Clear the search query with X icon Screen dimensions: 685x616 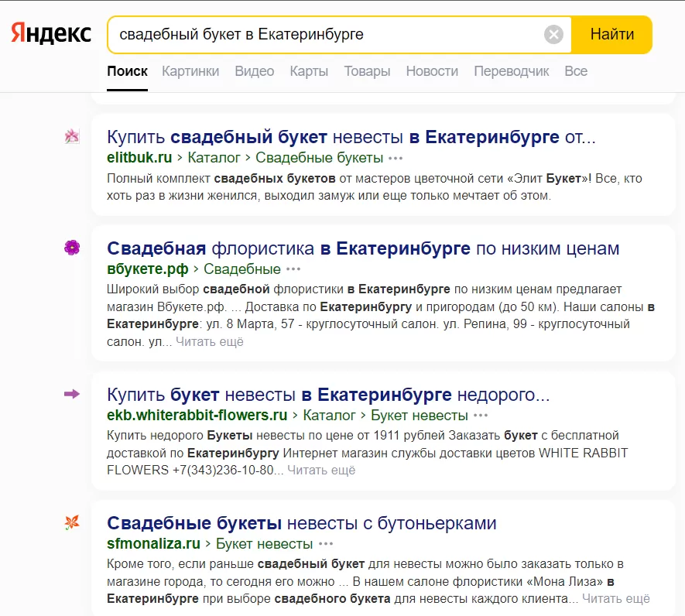553,35
